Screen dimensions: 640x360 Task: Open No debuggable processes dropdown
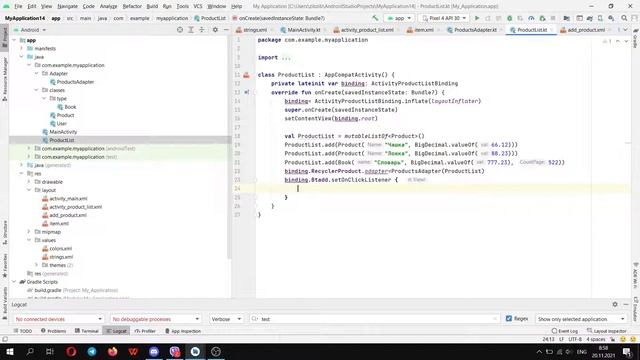(155, 319)
